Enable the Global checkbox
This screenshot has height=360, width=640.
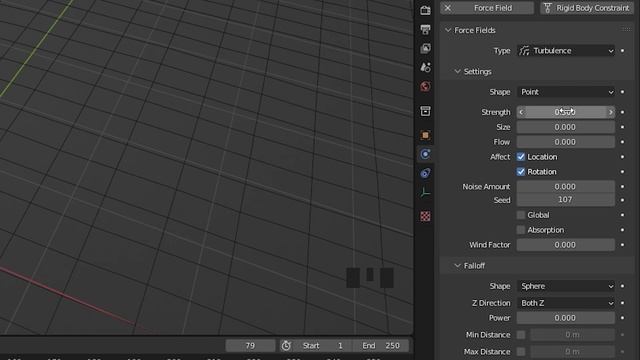[x=521, y=215]
